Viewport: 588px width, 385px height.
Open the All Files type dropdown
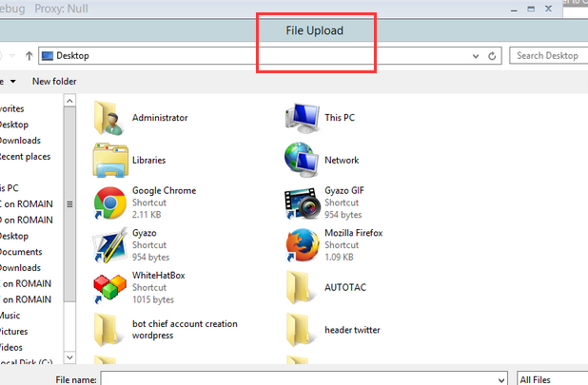tap(552, 379)
